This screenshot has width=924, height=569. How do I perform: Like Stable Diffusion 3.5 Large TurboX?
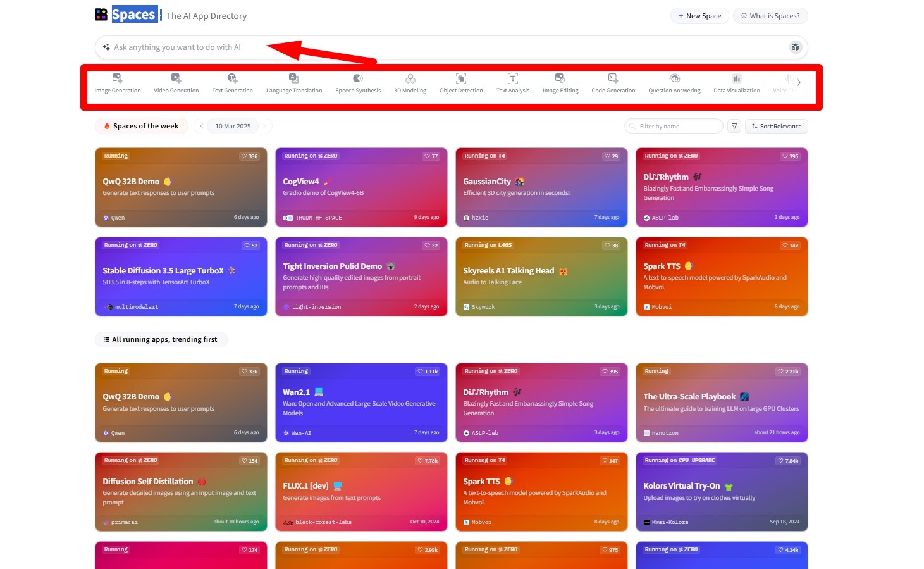click(251, 246)
